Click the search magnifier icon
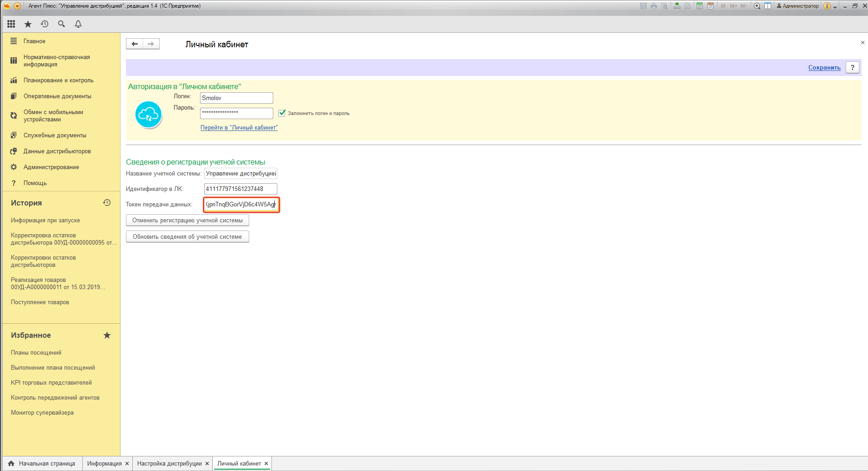The image size is (868, 471). point(61,24)
